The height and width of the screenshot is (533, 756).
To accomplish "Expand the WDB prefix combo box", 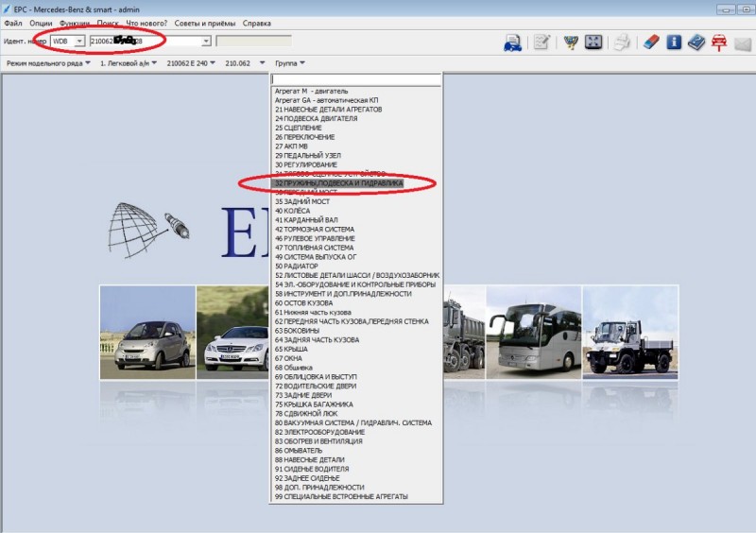I will tap(79, 42).
